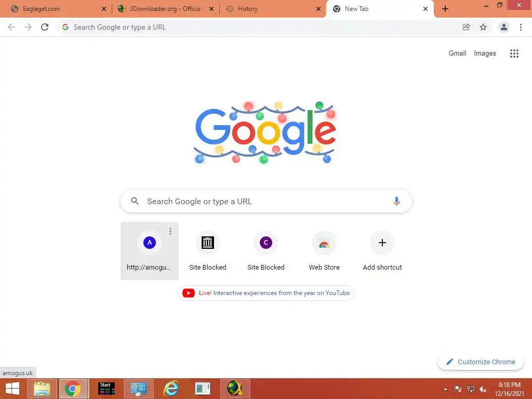Close the History tab
The height and width of the screenshot is (399, 532).
point(318,9)
